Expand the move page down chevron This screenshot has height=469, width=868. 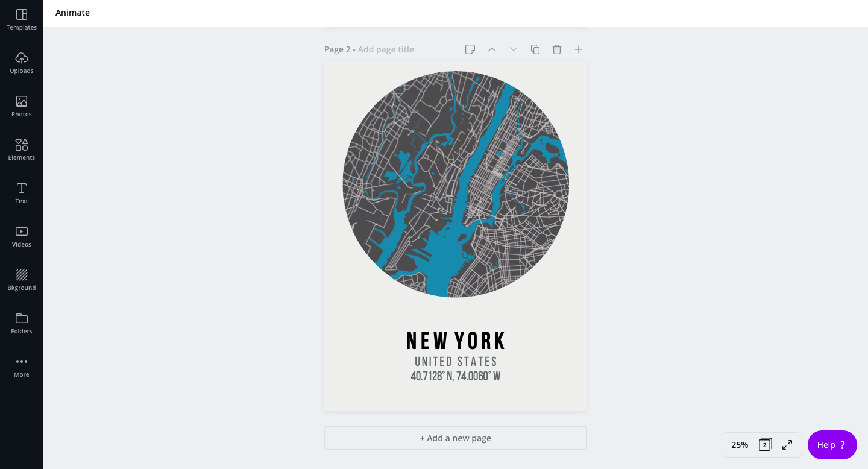tap(514, 49)
